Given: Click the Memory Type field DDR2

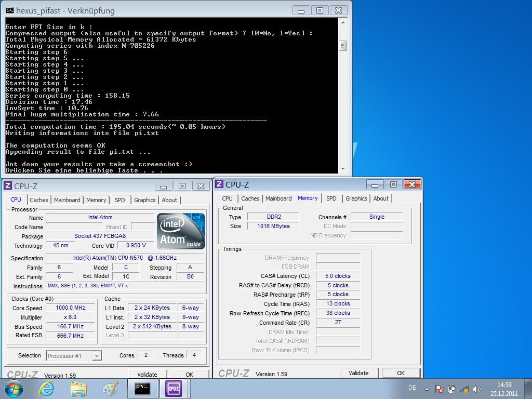Looking at the screenshot, I should 273,217.
